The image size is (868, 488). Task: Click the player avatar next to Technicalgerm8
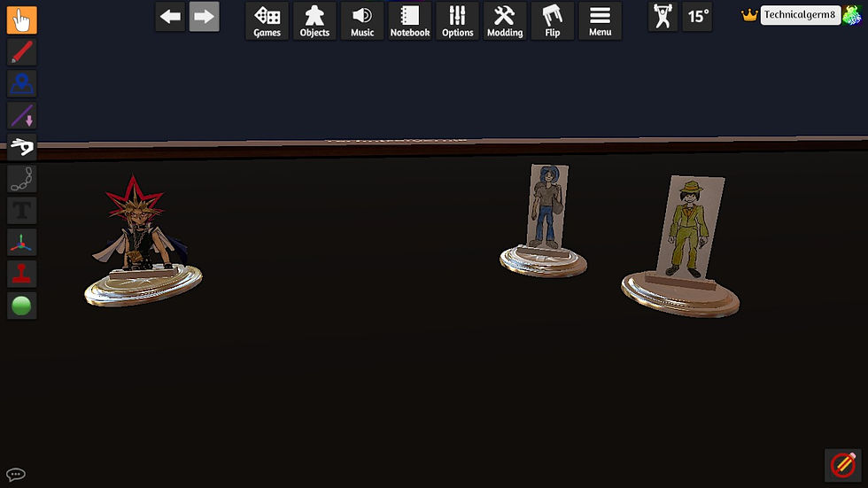pyautogui.click(x=852, y=15)
